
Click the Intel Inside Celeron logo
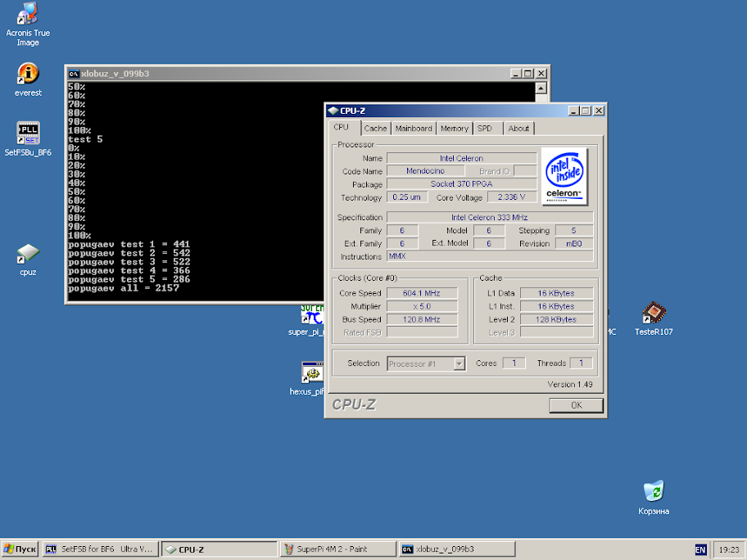(x=565, y=176)
